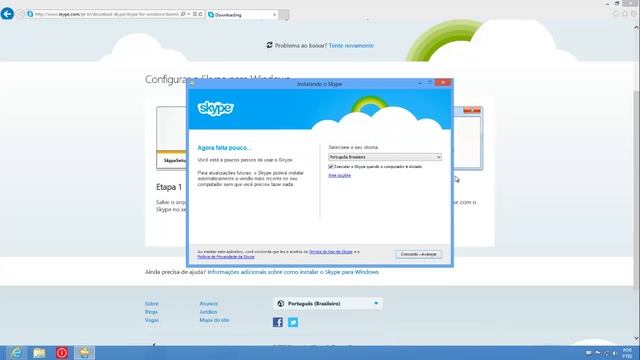The height and width of the screenshot is (360, 640).
Task: Click the reload icon beside 'Problema ao baixar?'
Action: (x=269, y=45)
